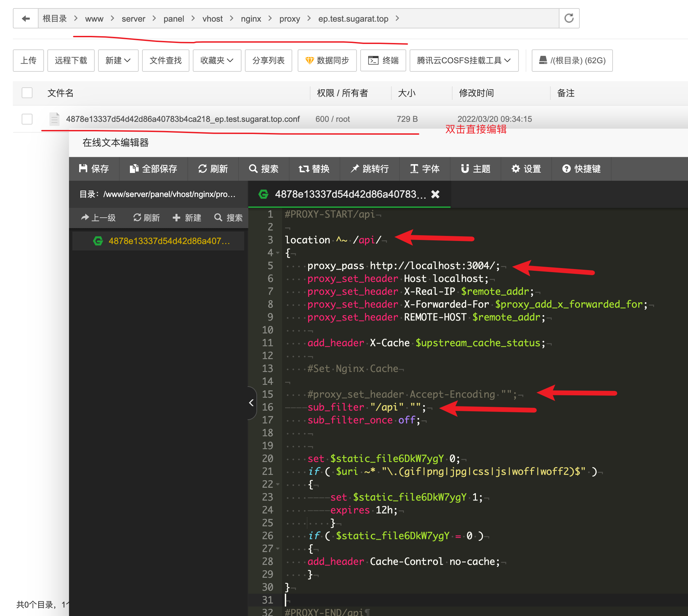Show 快捷键 shortcut help

[x=581, y=169]
